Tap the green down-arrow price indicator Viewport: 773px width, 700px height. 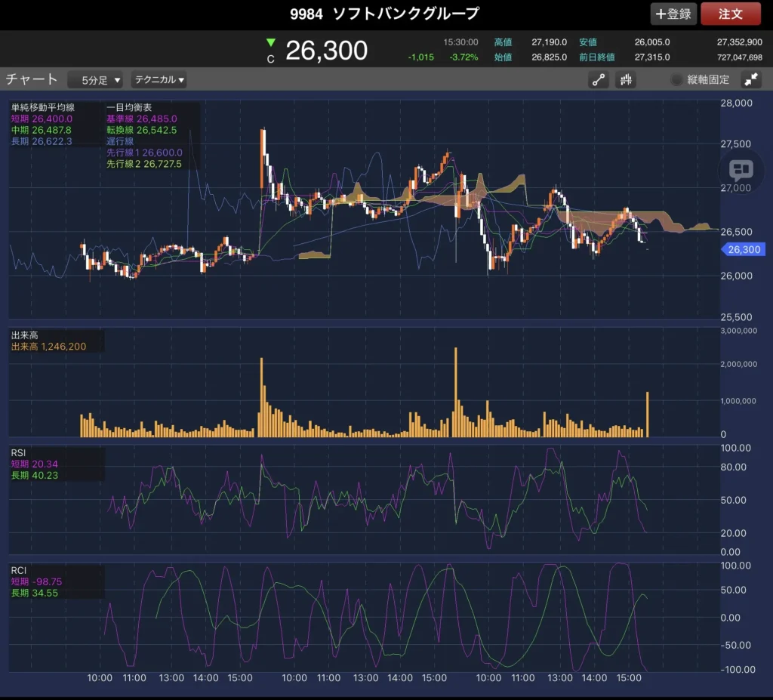[x=271, y=43]
